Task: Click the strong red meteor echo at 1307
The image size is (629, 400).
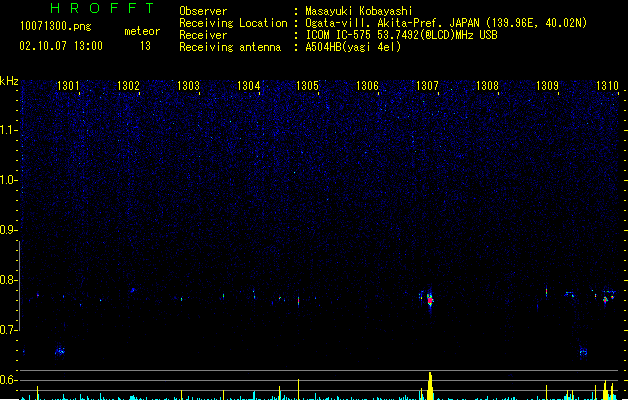Action: (430, 300)
